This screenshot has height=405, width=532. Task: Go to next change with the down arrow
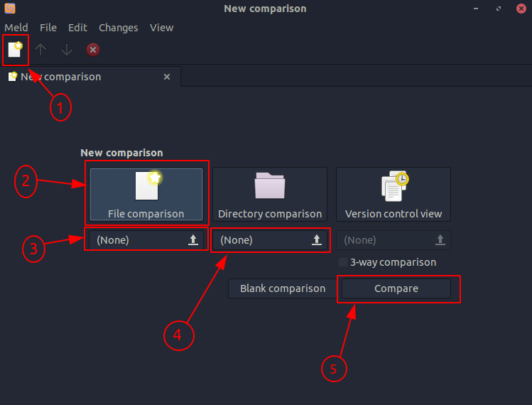[x=67, y=50]
